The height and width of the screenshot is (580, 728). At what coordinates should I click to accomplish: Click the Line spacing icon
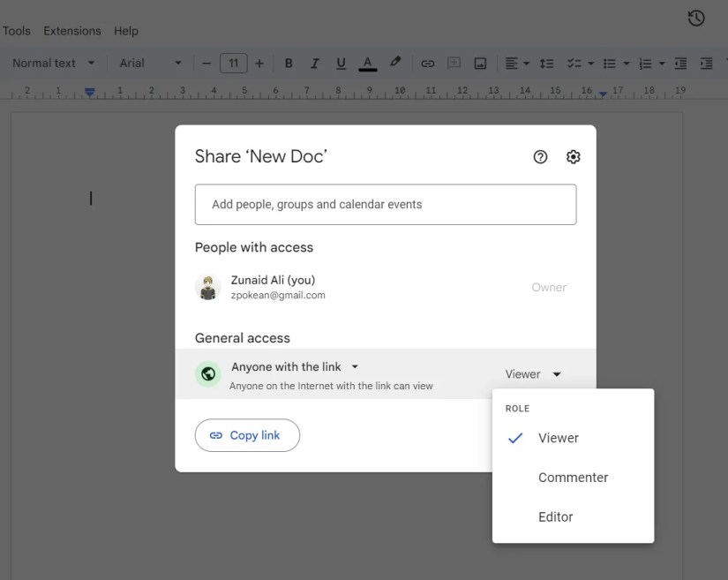[546, 63]
